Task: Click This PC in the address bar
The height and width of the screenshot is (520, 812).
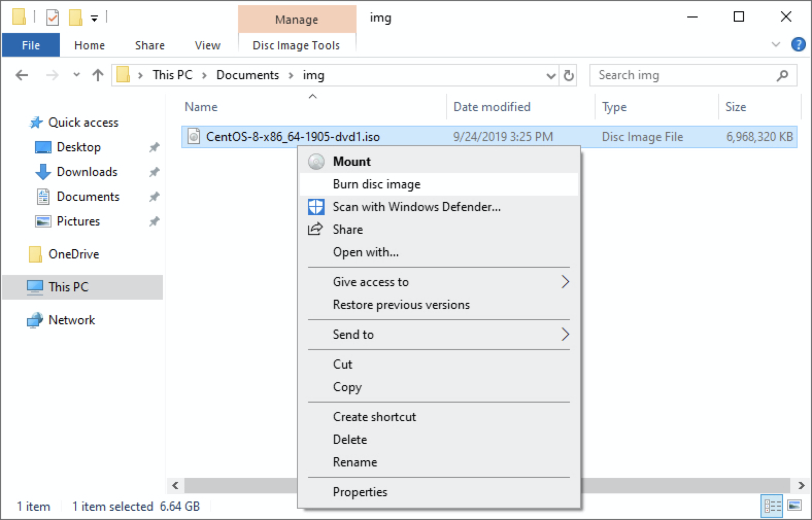Action: [173, 75]
